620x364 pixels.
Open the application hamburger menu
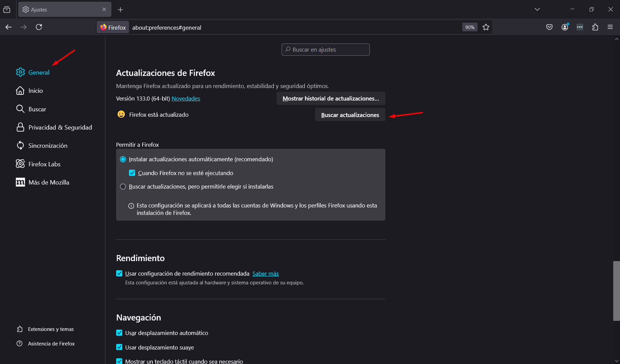coord(610,27)
